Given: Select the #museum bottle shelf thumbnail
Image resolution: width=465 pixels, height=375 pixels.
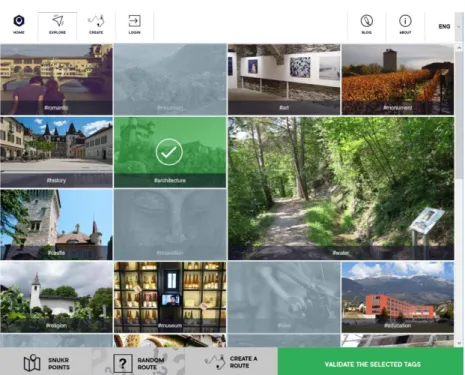Looking at the screenshot, I should 170,297.
